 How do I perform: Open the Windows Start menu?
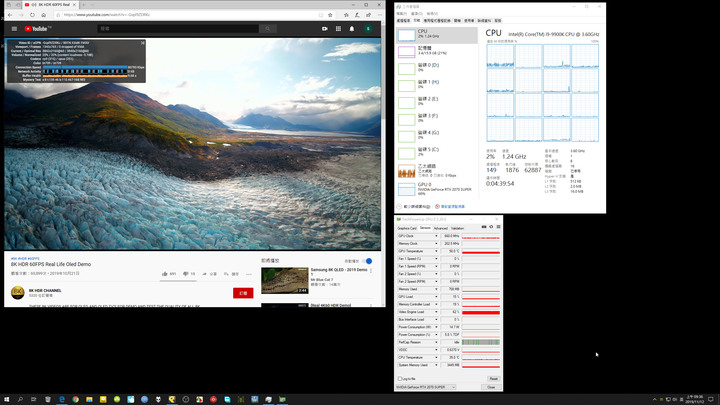click(x=6, y=399)
